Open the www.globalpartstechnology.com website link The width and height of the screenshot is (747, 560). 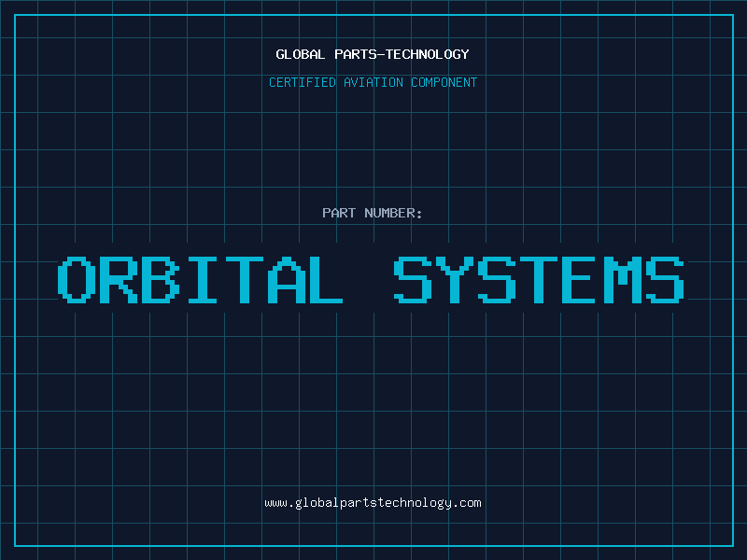pyautogui.click(x=373, y=503)
